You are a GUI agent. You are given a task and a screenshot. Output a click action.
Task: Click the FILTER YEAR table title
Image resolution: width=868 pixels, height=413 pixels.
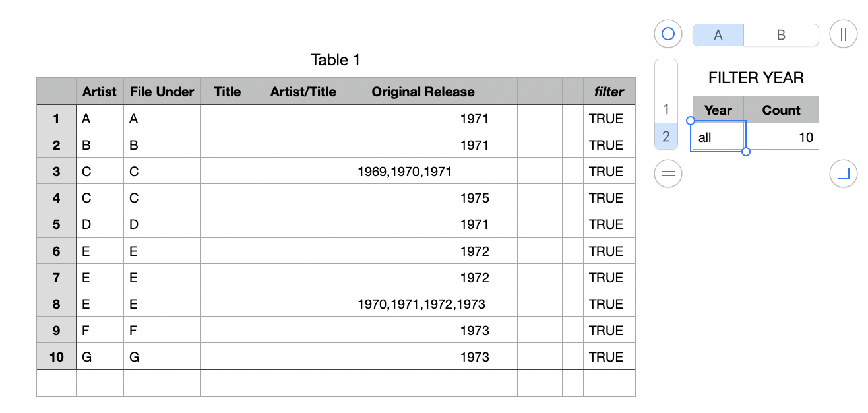click(756, 78)
